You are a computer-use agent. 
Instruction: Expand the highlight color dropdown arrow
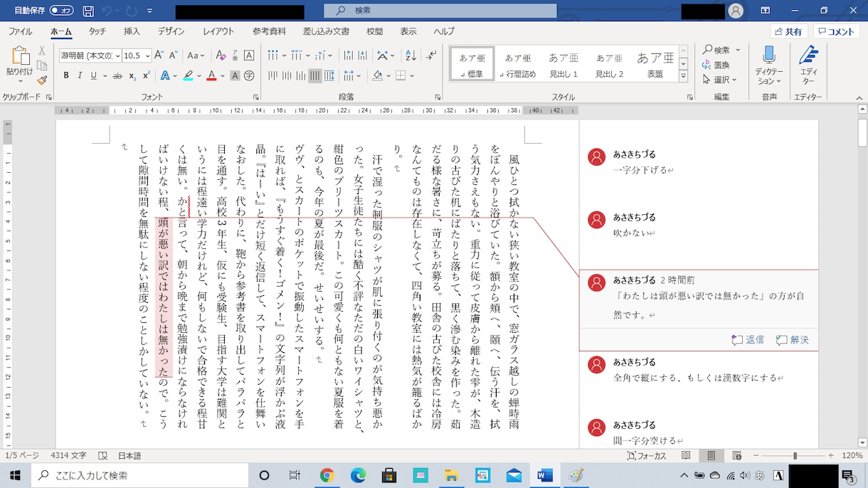(x=199, y=75)
